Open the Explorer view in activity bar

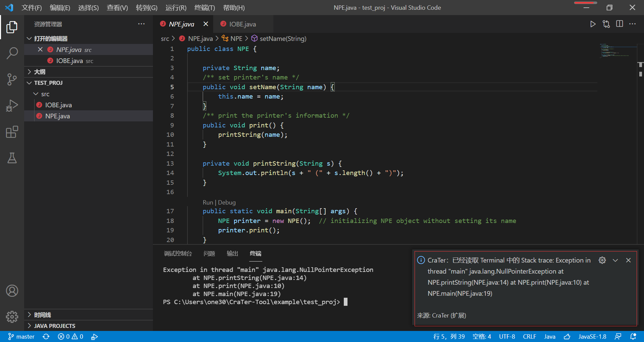coord(12,27)
